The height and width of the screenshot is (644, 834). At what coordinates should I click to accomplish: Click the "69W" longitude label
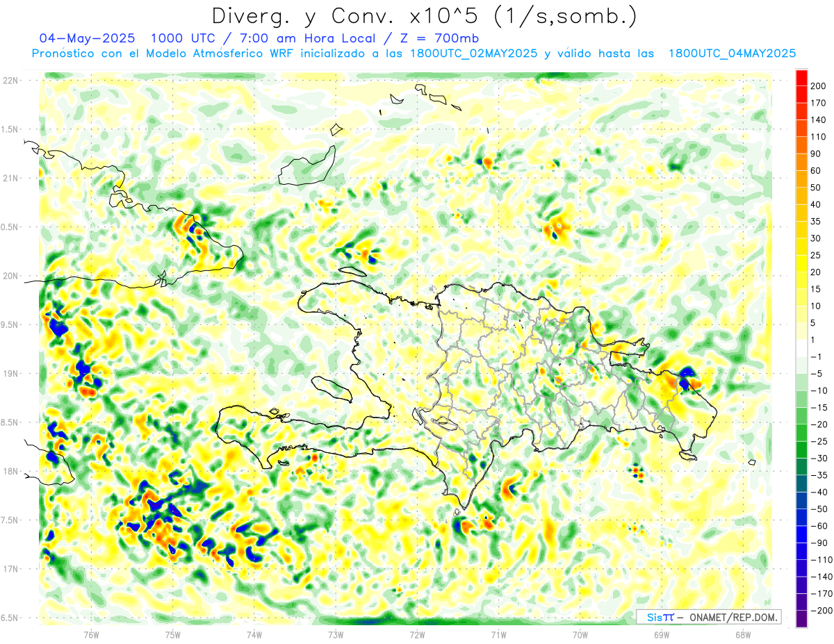coord(662,634)
